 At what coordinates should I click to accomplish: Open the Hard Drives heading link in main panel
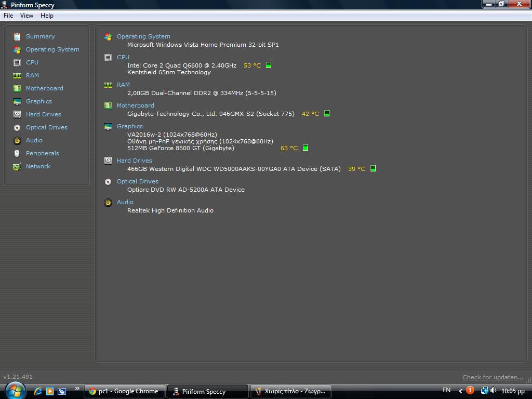(x=135, y=161)
